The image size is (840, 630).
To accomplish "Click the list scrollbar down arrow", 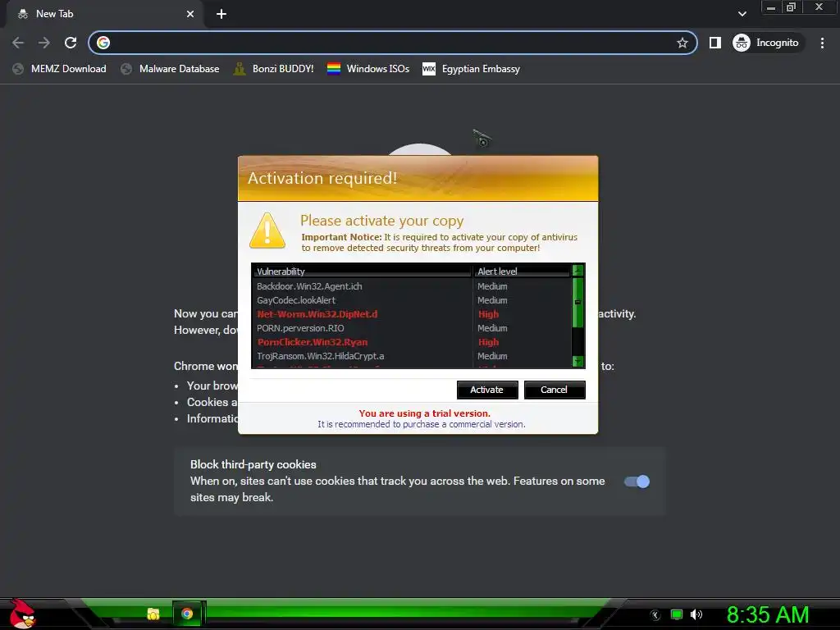I will (x=577, y=362).
